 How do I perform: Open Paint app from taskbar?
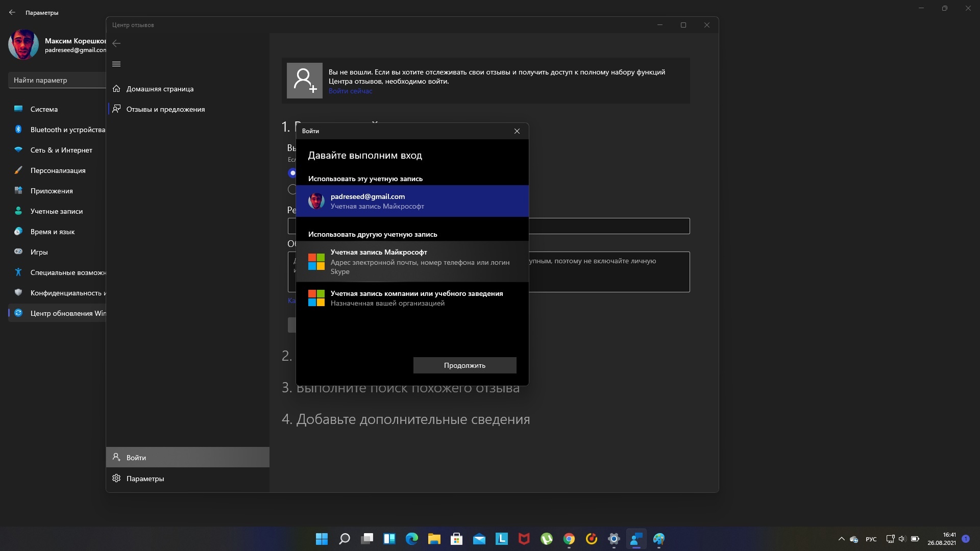(659, 539)
